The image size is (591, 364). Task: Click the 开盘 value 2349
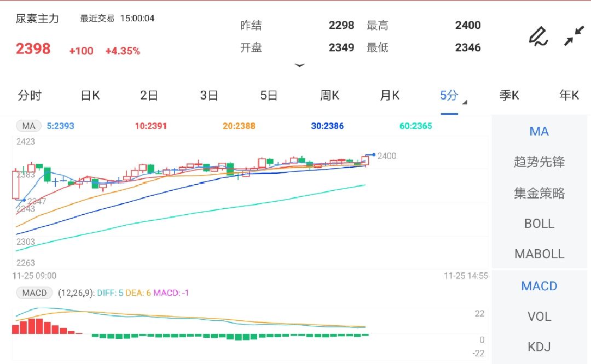pos(341,48)
